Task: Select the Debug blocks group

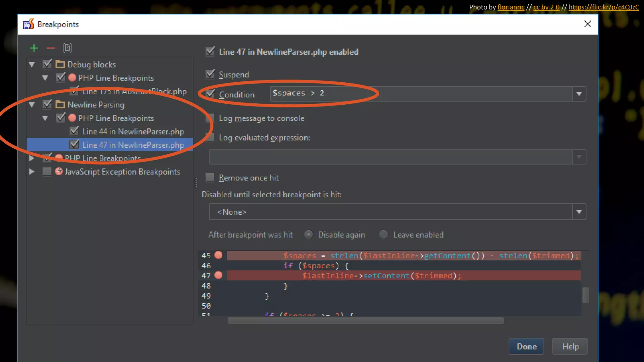Action: (92, 65)
